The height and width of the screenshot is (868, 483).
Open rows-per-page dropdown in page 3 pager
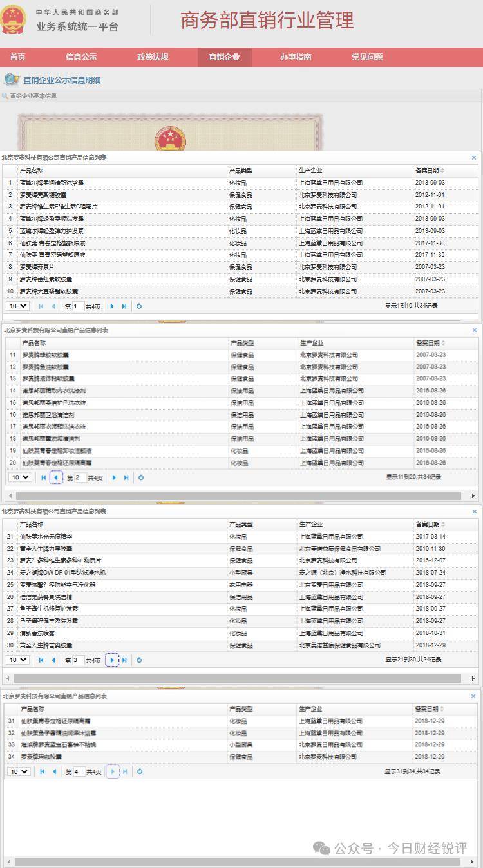coord(17,660)
